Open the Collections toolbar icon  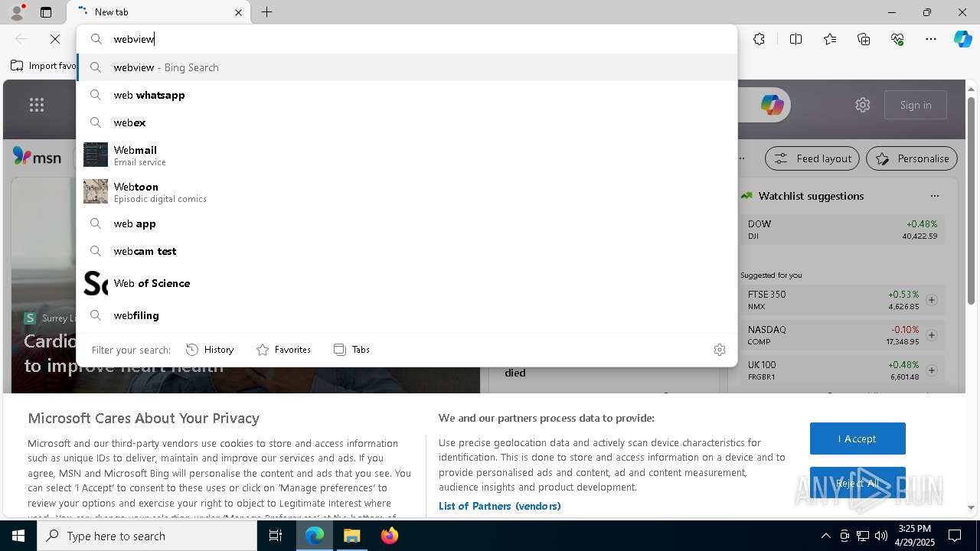tap(864, 39)
